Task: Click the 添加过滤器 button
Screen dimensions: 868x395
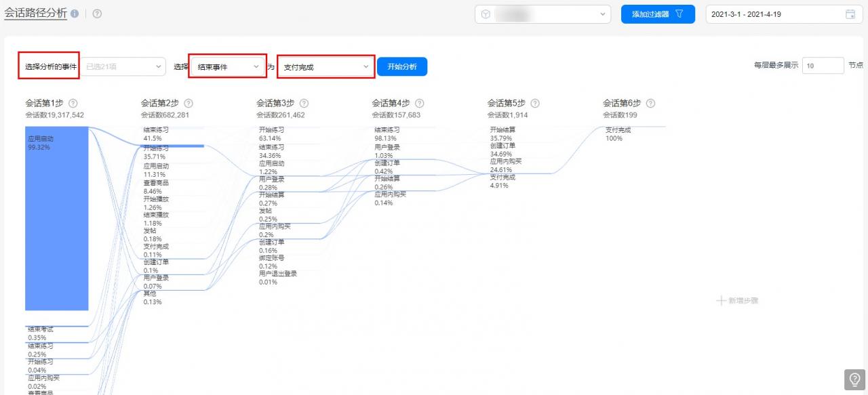Action: [658, 14]
